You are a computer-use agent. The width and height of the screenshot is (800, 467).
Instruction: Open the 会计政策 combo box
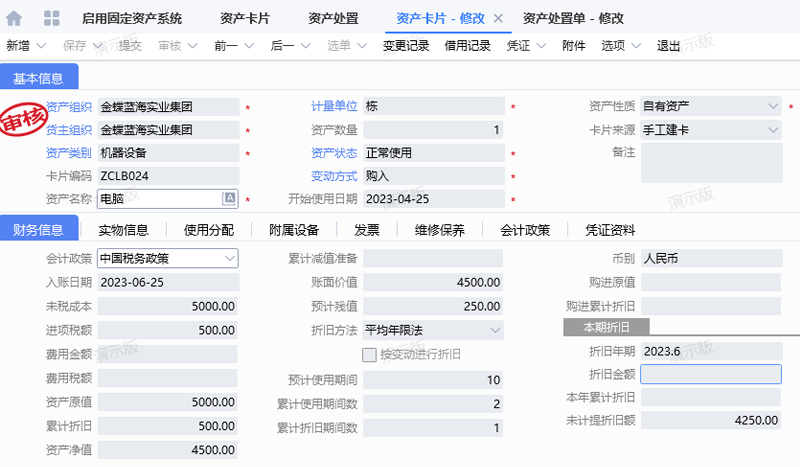pyautogui.click(x=168, y=258)
